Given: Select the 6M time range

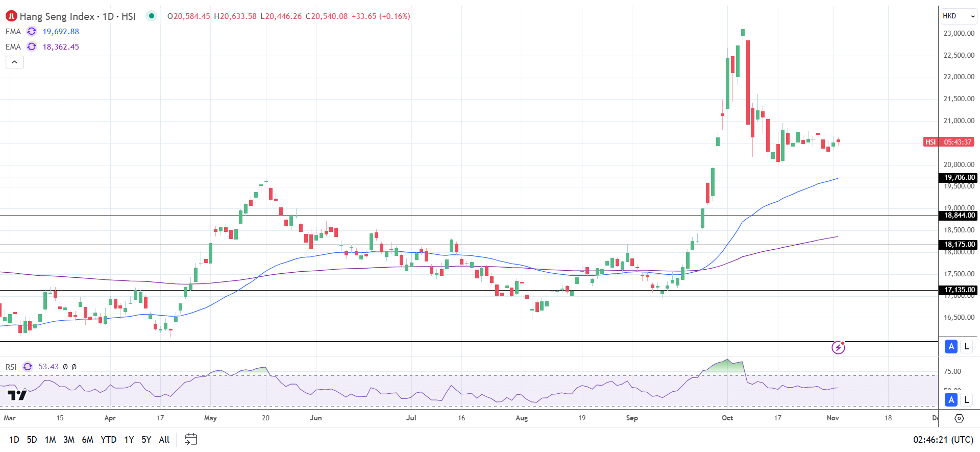Looking at the screenshot, I should [x=88, y=439].
